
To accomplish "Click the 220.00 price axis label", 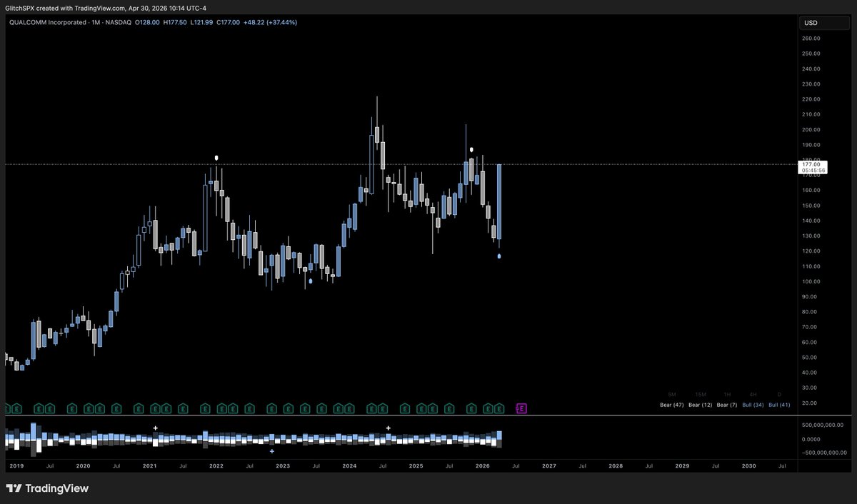I will tap(811, 99).
